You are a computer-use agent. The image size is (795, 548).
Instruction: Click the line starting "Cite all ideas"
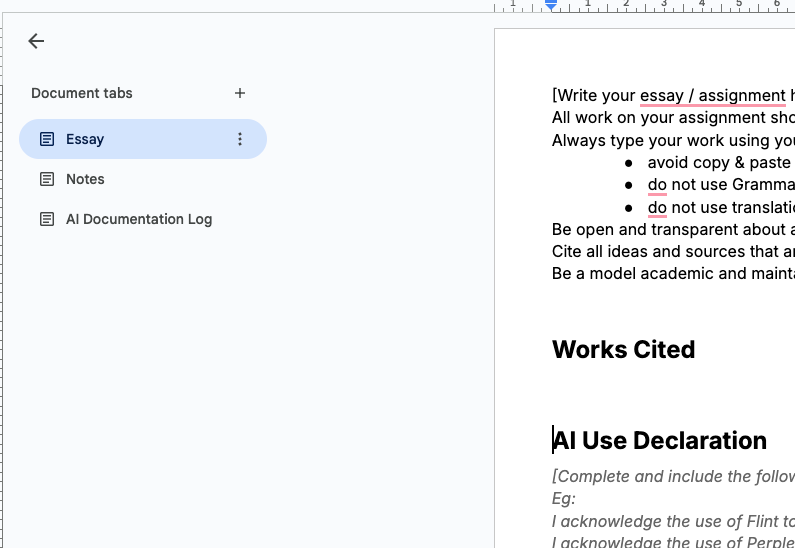pyautogui.click(x=672, y=252)
